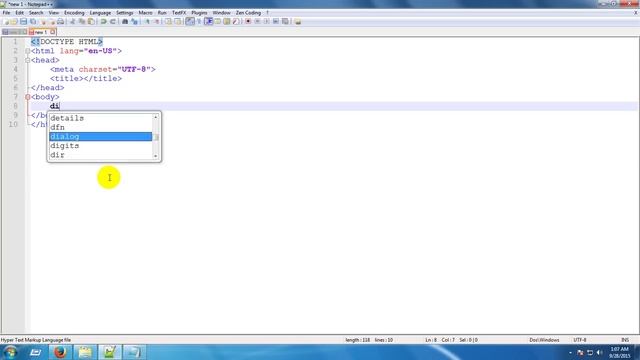Viewport: 640px width, 360px height.
Task: Toggle Word Wrap toolbar icon
Action: coord(190,21)
